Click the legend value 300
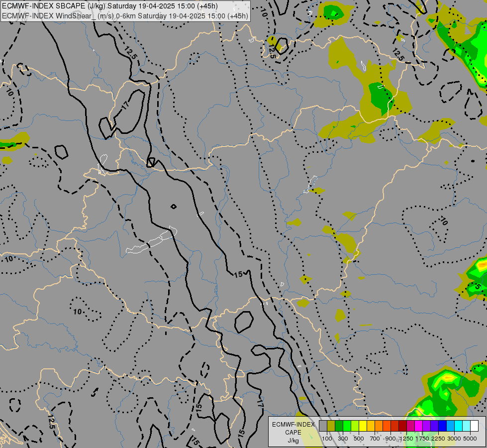The height and width of the screenshot is (448, 487). click(343, 439)
